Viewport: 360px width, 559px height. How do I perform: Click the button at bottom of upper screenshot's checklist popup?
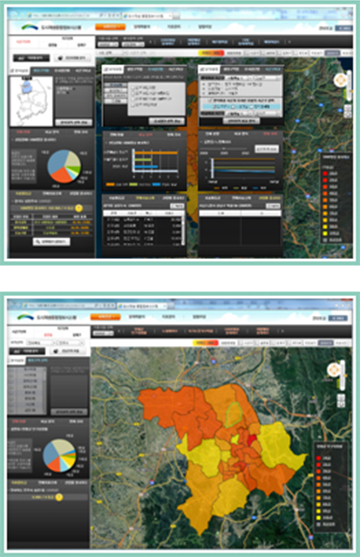166,121
